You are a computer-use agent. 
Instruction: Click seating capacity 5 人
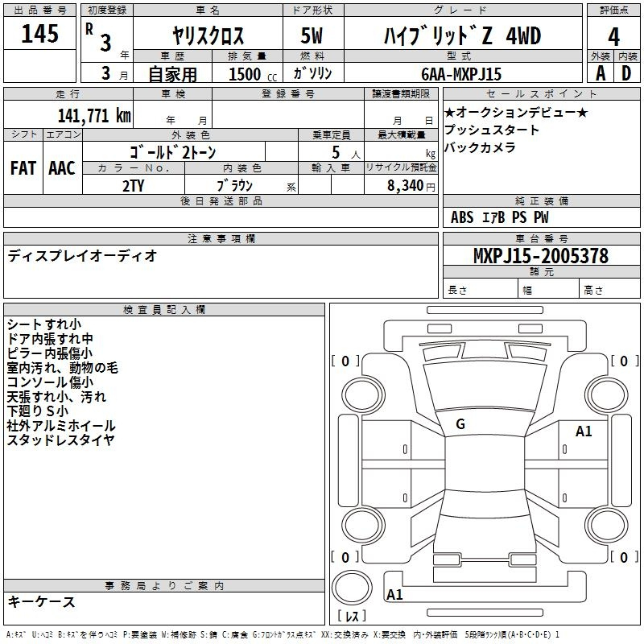click(345, 152)
